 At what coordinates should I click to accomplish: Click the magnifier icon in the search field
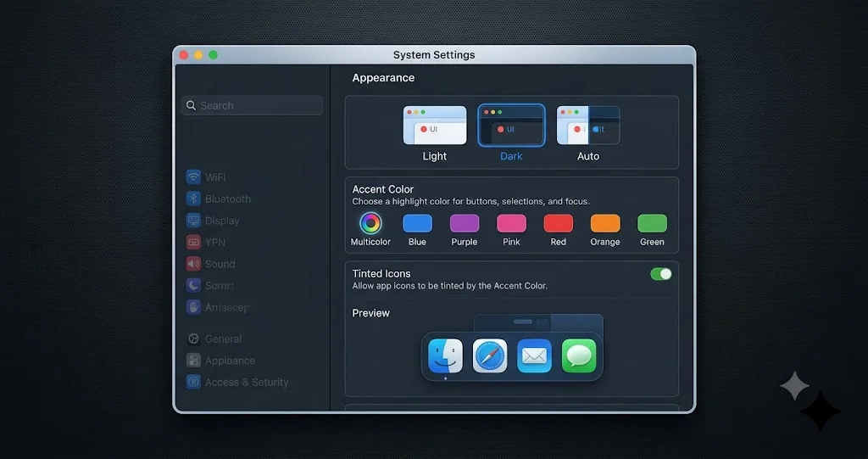[191, 105]
